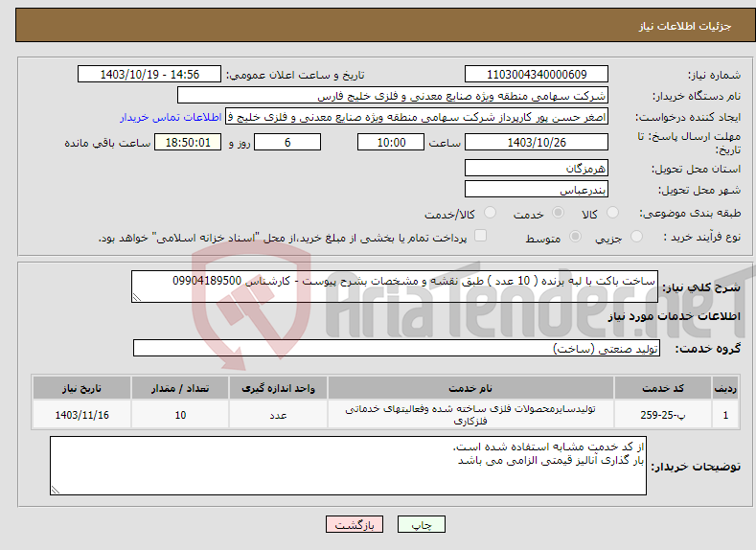Viewport: 756px width, 550px height.
Task: Click the نام دستگاه خریدار field
Action: coord(393,96)
